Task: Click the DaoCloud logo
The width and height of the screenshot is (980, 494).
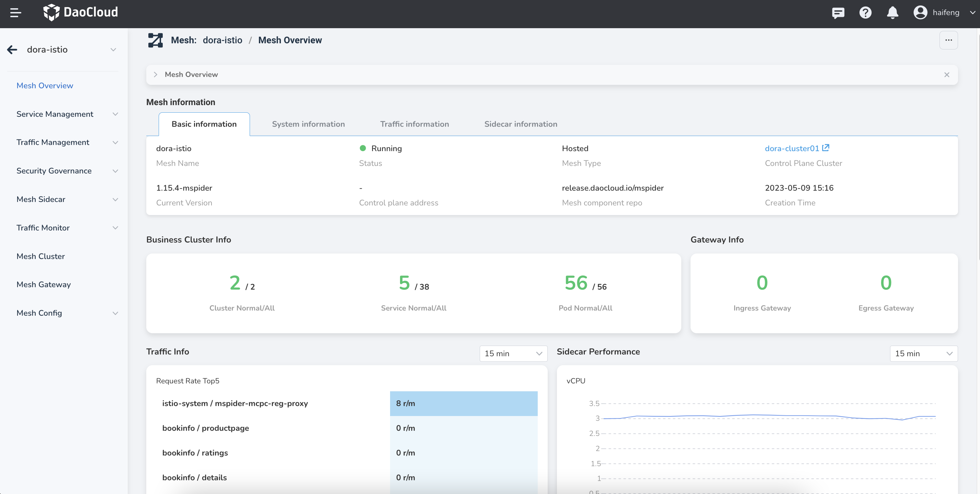Action: click(80, 12)
